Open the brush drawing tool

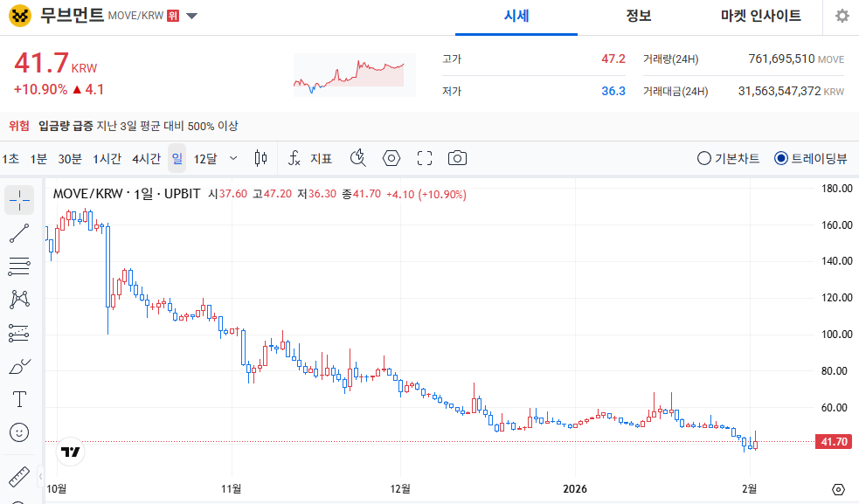19,367
